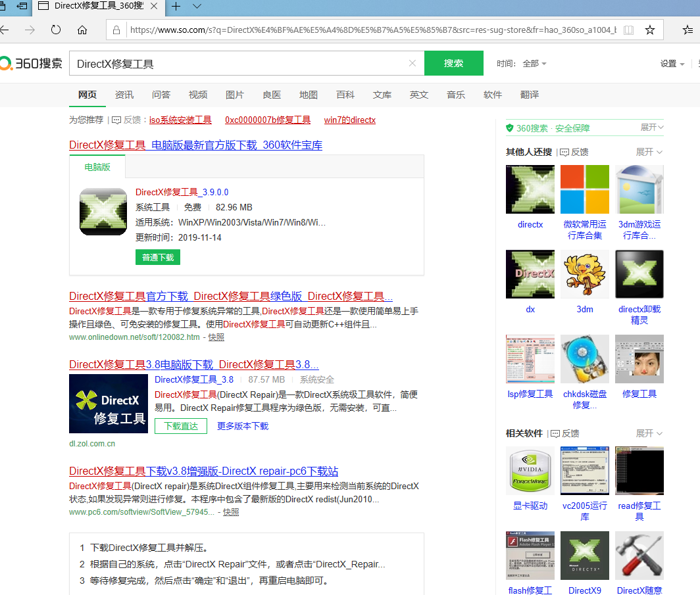Viewport: 700px width, 595px height.
Task: Switch to the 图片 search tab
Action: coord(234,95)
